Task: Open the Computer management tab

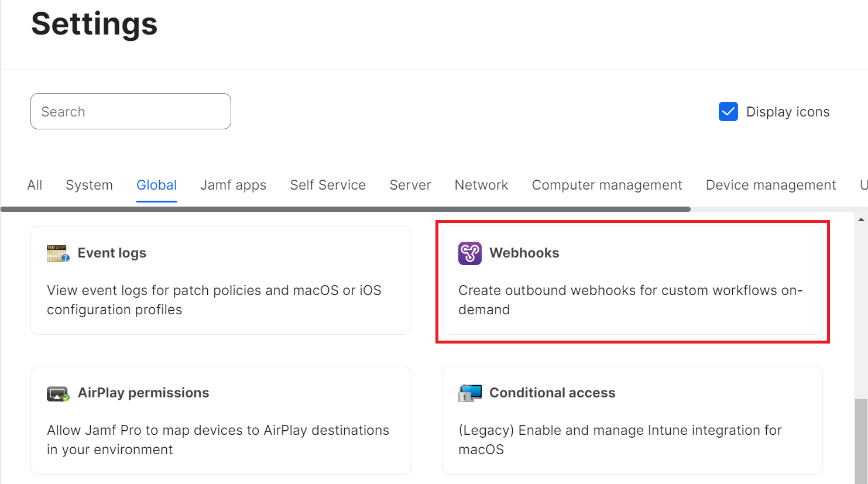Action: 606,186
